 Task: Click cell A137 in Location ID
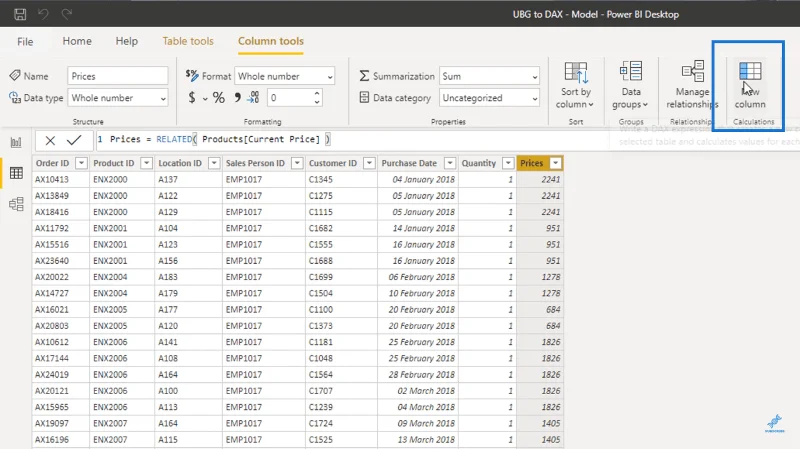tap(188, 180)
